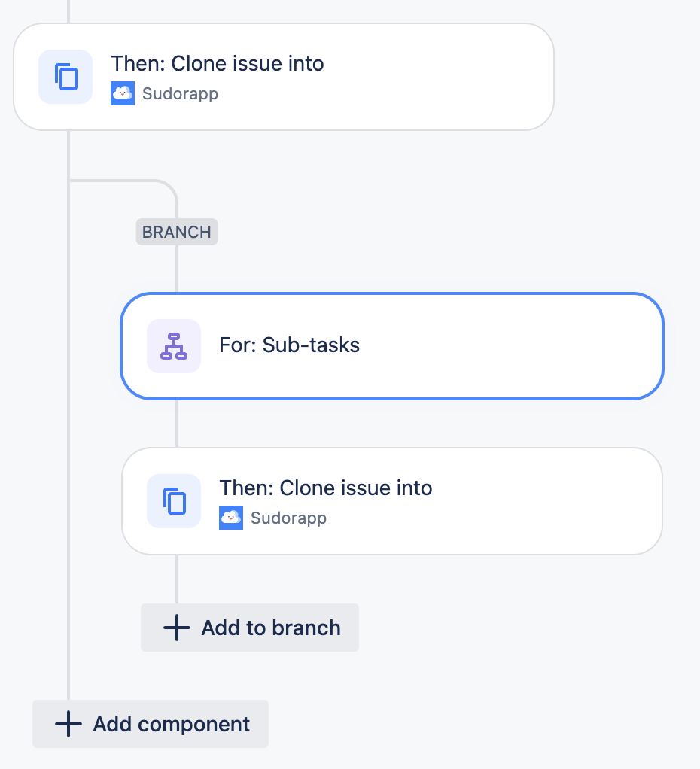Click the Add component button
Viewport: 700px width, 769px height.
(151, 724)
